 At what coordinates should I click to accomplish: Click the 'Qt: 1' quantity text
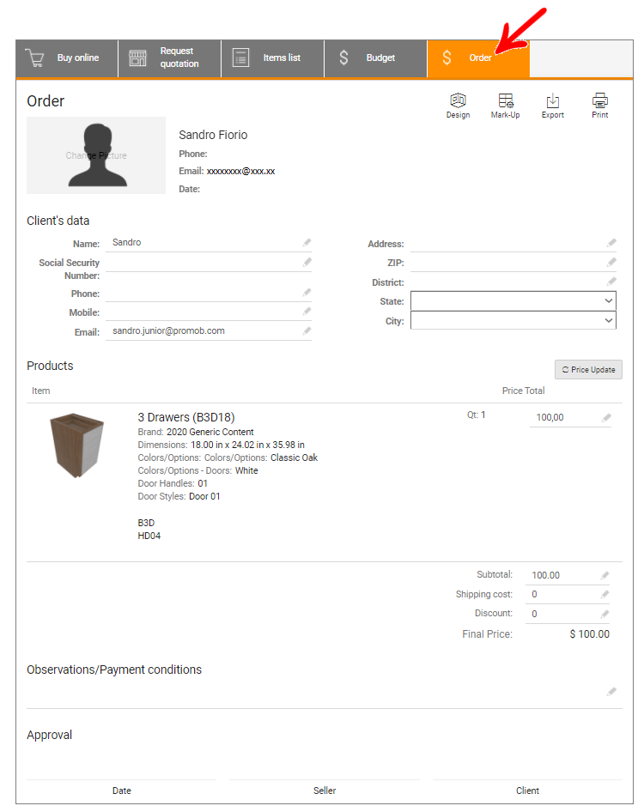(477, 415)
